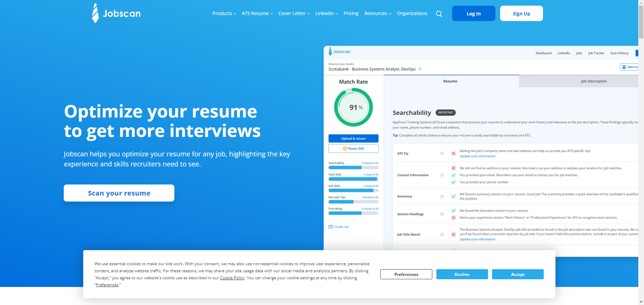This screenshot has width=644, height=305.
Task: Open Update scan information link under Job Title Match
Action: (x=477, y=239)
